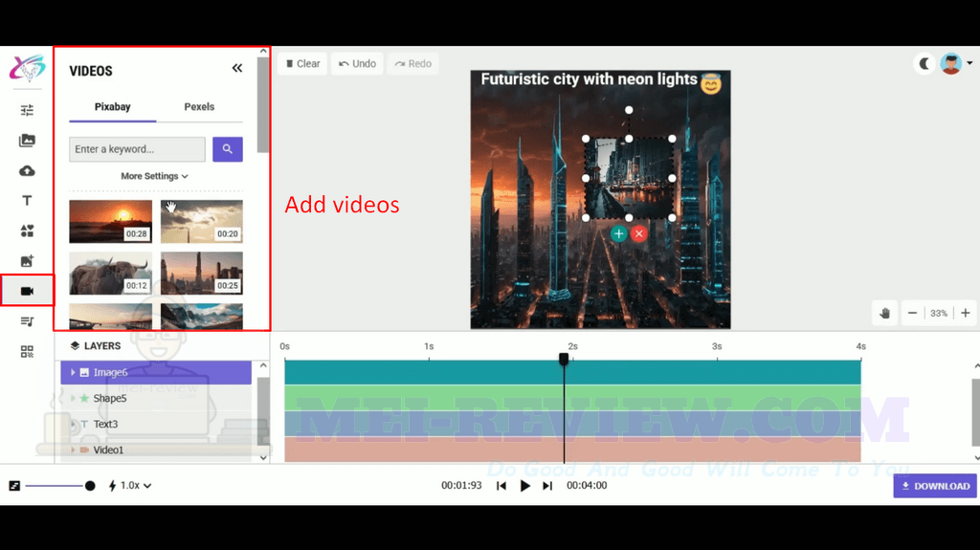Open the audio playlist sidebar icon

coord(27,321)
